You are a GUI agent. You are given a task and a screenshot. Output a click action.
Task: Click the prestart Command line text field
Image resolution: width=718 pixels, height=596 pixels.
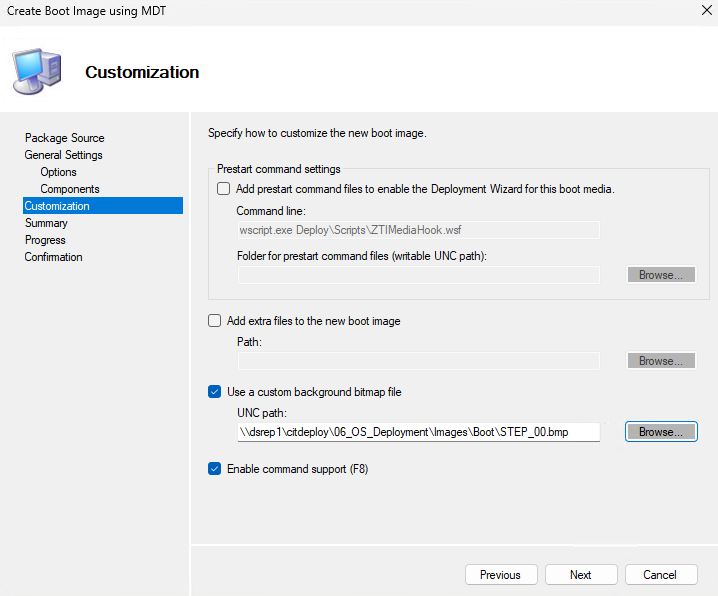418,230
